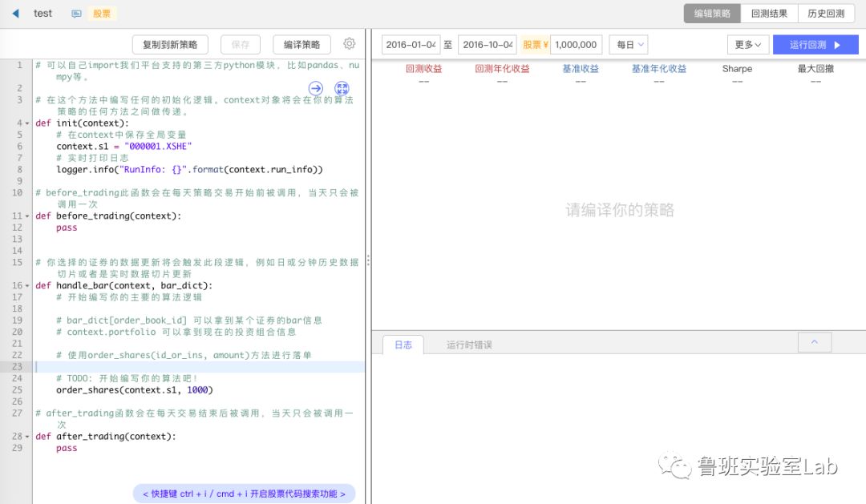Click the 保存 button
The height and width of the screenshot is (504, 866).
[241, 45]
